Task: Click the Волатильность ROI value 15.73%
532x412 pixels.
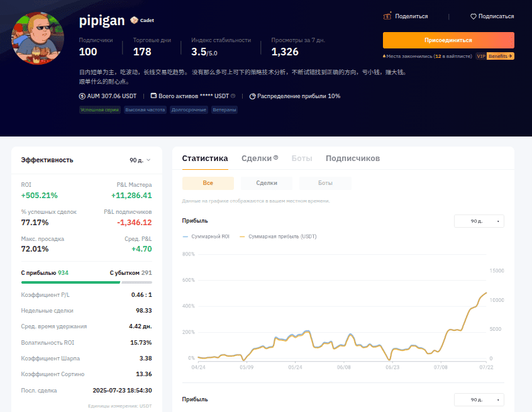Action: (x=141, y=342)
